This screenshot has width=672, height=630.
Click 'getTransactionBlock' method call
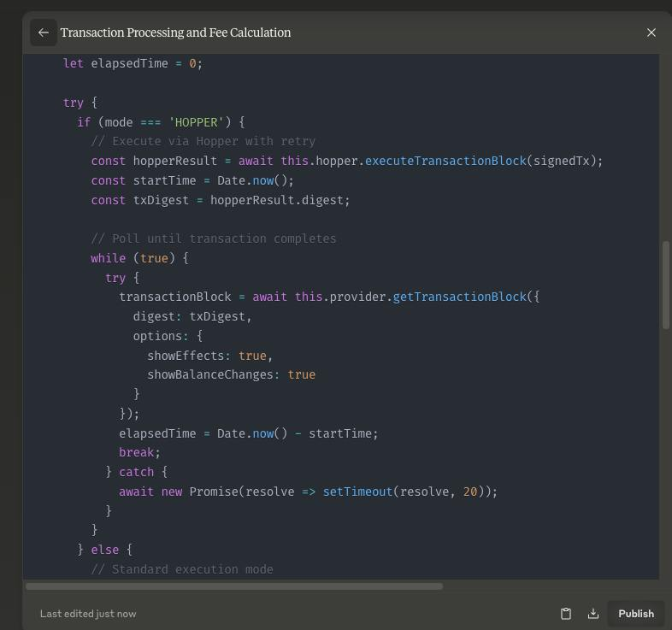pos(459,297)
